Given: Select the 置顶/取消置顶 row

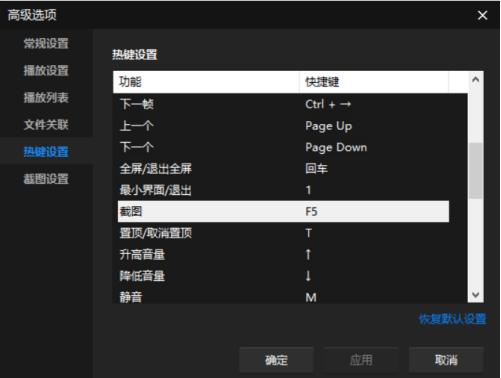Looking at the screenshot, I should point(283,233).
